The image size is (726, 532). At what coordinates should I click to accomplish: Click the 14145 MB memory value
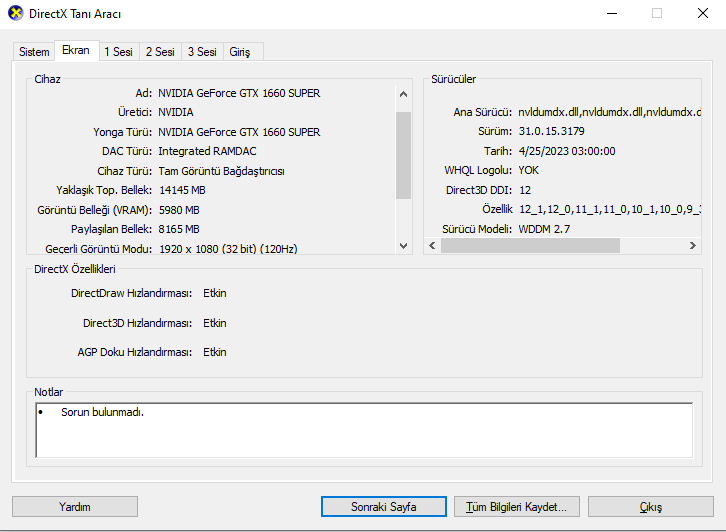pos(182,190)
